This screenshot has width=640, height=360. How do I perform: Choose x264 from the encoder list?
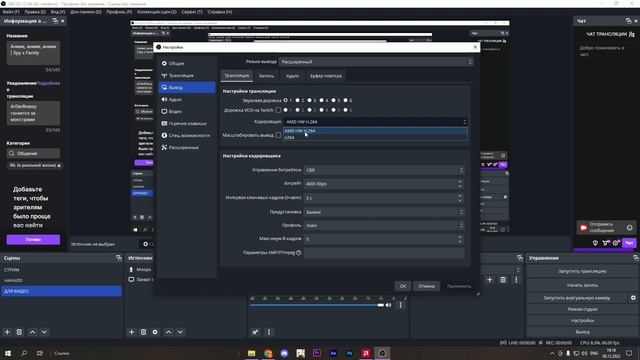coord(376,137)
